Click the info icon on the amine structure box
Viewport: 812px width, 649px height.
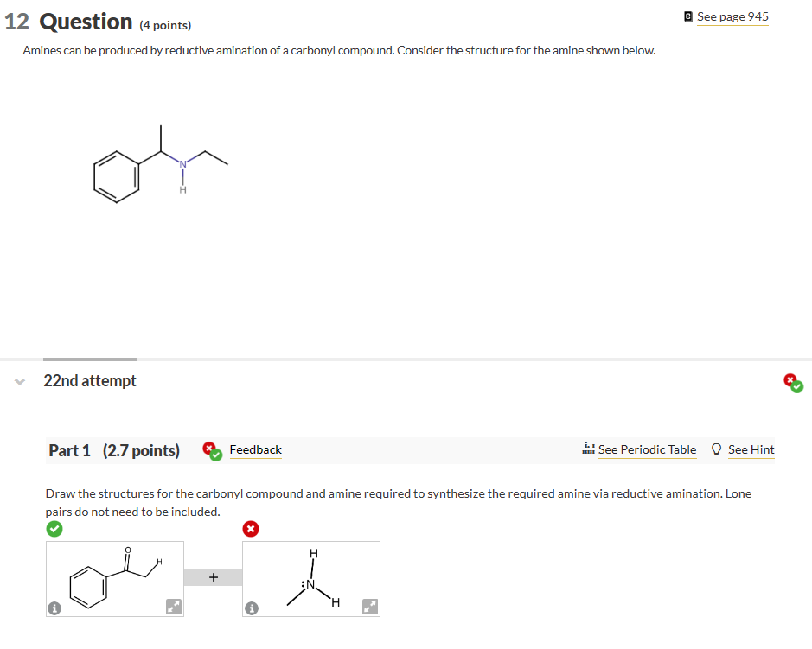(251, 608)
